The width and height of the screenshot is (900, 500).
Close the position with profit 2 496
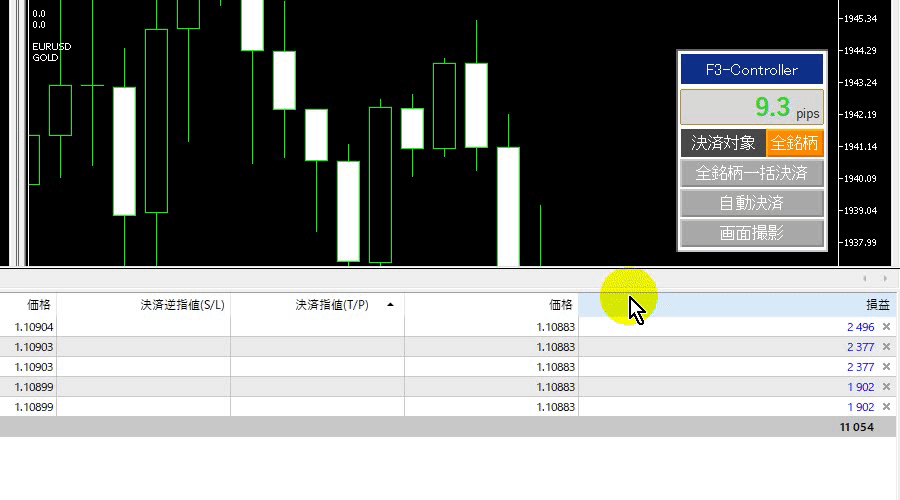point(886,327)
